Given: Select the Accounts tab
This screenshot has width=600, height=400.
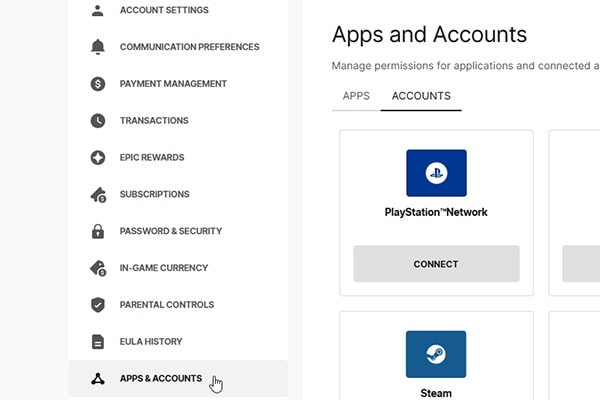Looking at the screenshot, I should pyautogui.click(x=421, y=96).
